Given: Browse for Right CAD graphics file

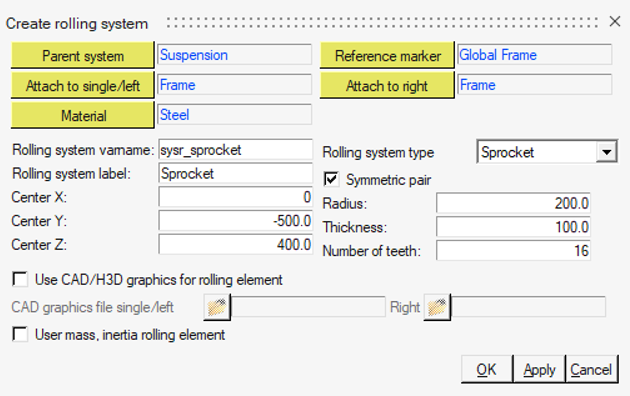Looking at the screenshot, I should click(x=437, y=307).
